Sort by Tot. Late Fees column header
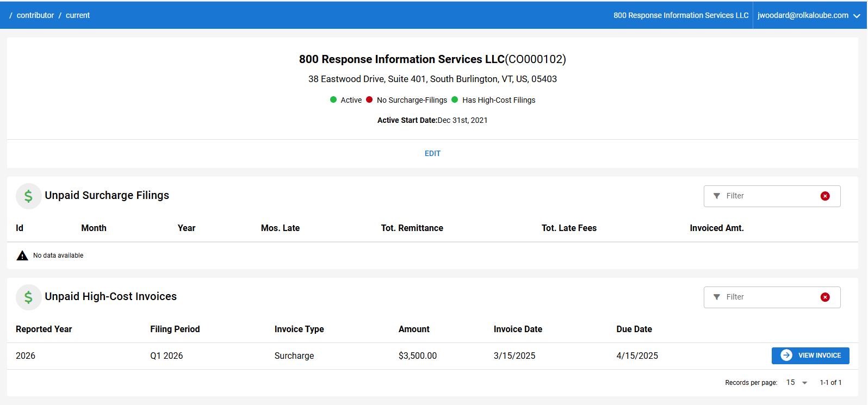The height and width of the screenshot is (405, 868). pos(569,228)
